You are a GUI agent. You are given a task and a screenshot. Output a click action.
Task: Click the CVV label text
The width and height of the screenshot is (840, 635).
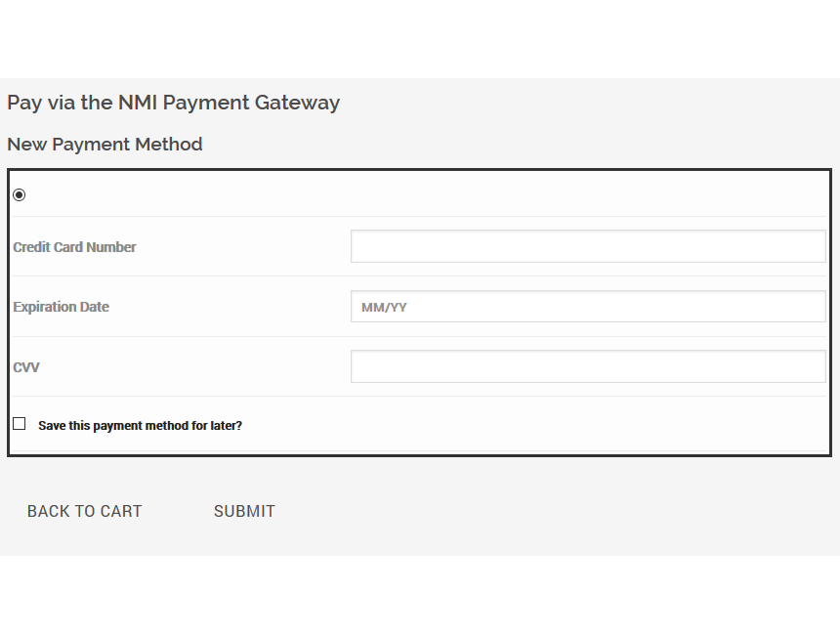[26, 367]
